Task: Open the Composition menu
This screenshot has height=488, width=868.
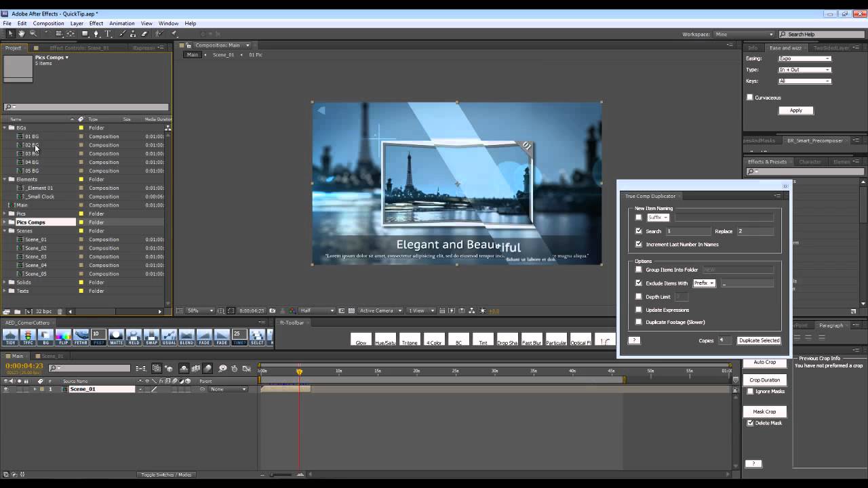Action: 48,24
